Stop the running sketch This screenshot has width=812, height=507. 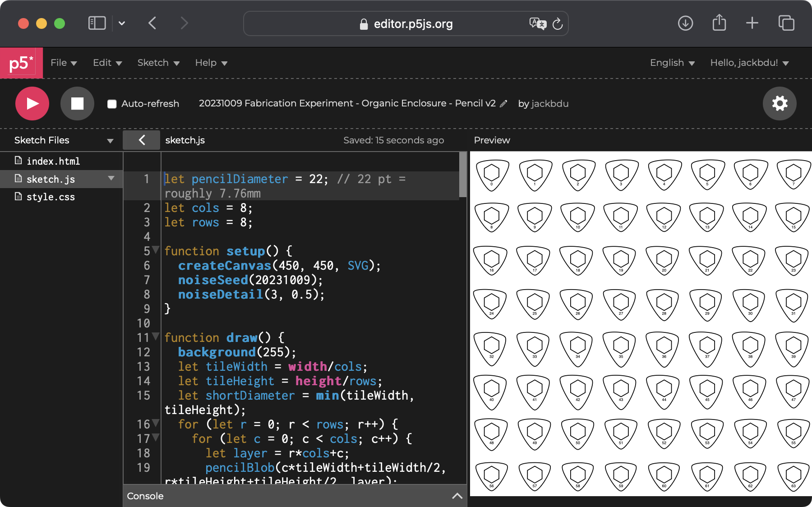pyautogui.click(x=77, y=104)
